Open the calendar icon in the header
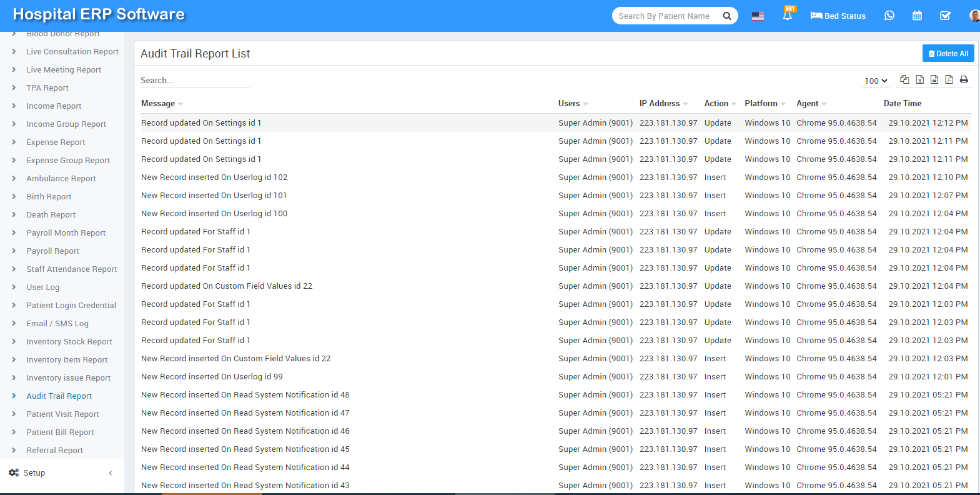This screenshot has height=495, width=980. 917,16
